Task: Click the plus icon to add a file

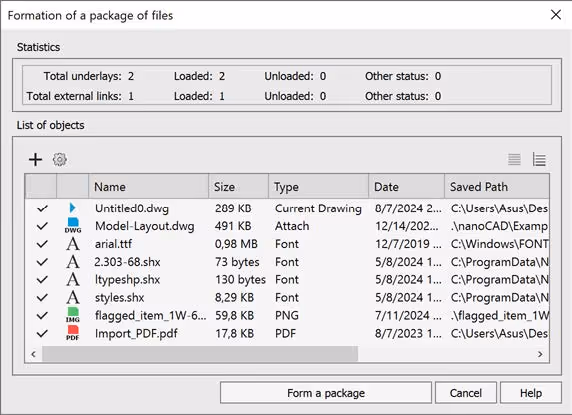Action: point(35,160)
